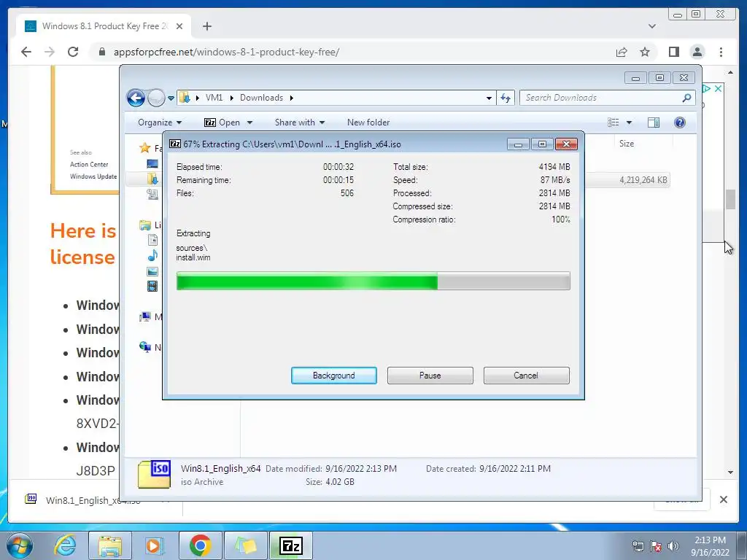Open a new Chrome tab
The height and width of the screenshot is (560, 747).
tap(206, 26)
